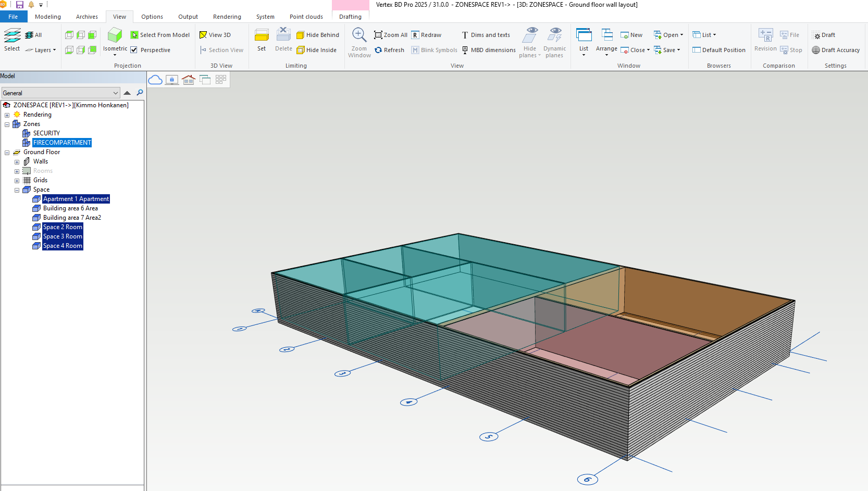Click the red house icon in viewport toolbar
This screenshot has height=491, width=868.
(189, 80)
